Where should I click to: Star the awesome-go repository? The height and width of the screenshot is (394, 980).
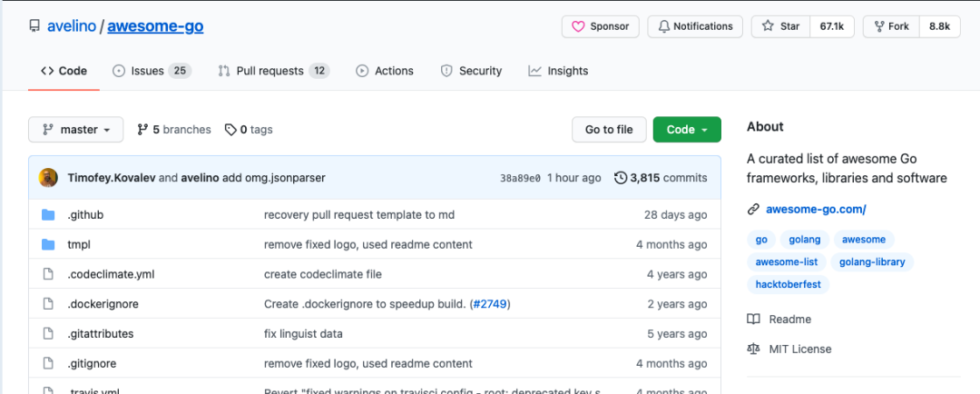(x=780, y=26)
